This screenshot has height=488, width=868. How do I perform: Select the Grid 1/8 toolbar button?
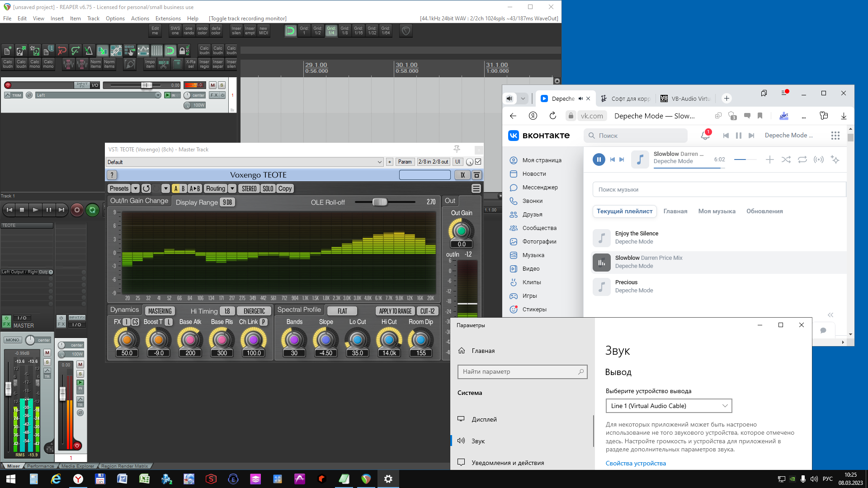click(345, 30)
